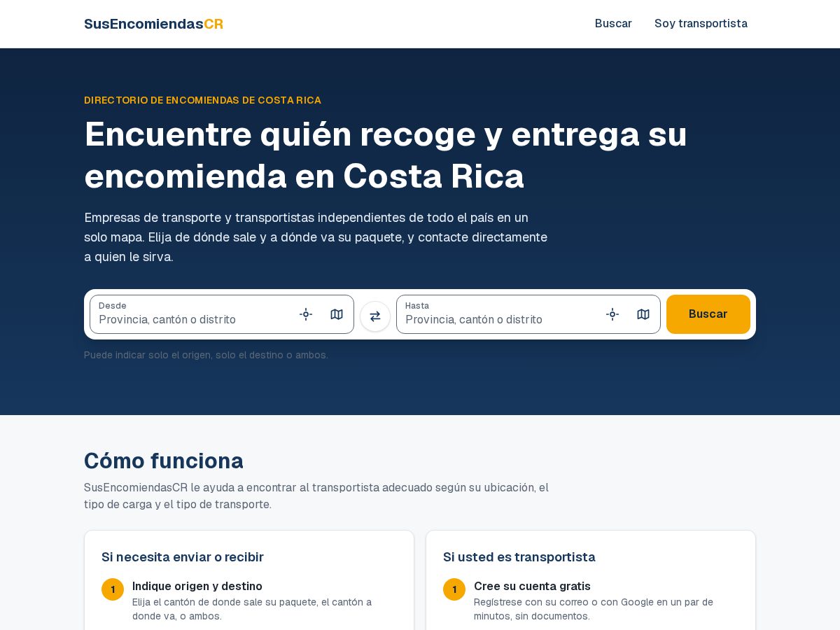
Task: Select 'Si usted es transportista' heading
Action: coord(519,557)
